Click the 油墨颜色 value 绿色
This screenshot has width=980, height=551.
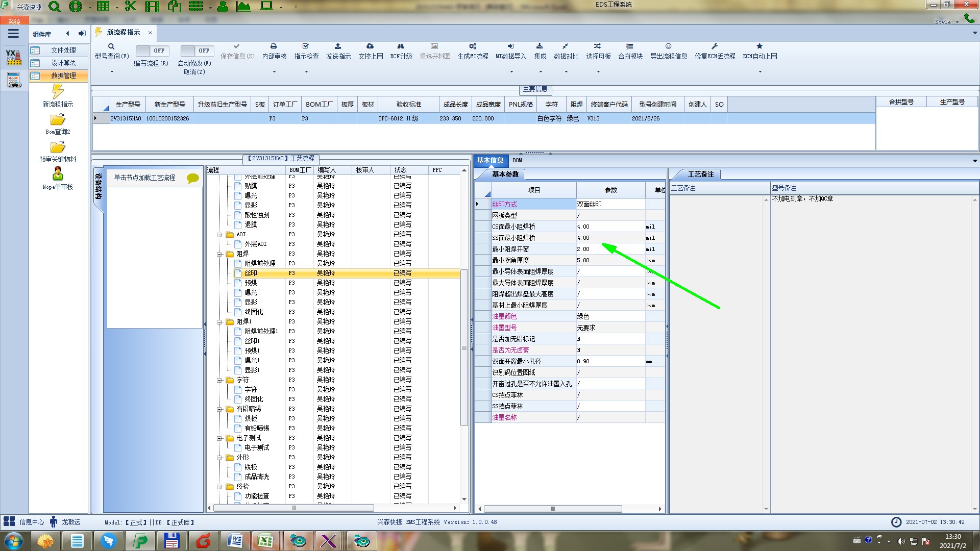tap(583, 316)
